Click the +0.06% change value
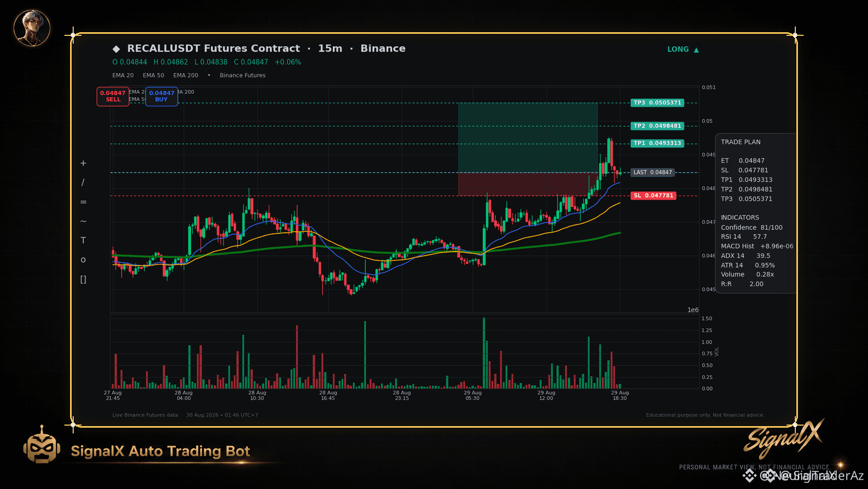The width and height of the screenshot is (868, 489). point(288,62)
